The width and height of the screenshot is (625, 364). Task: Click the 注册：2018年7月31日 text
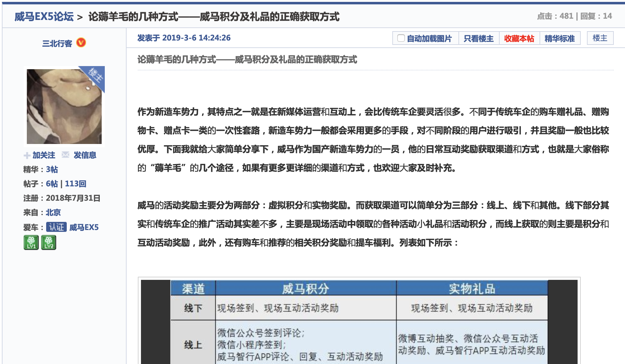click(62, 198)
